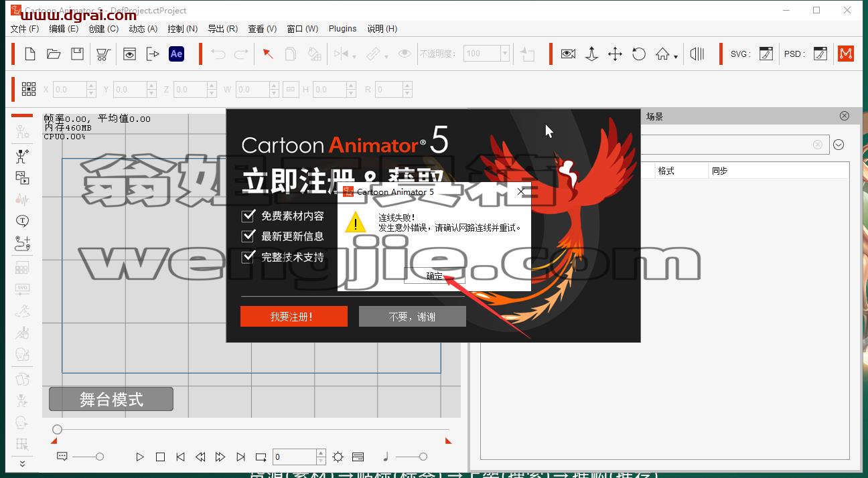Open the content store cart icon
This screenshot has width=868, height=478.
click(103, 54)
